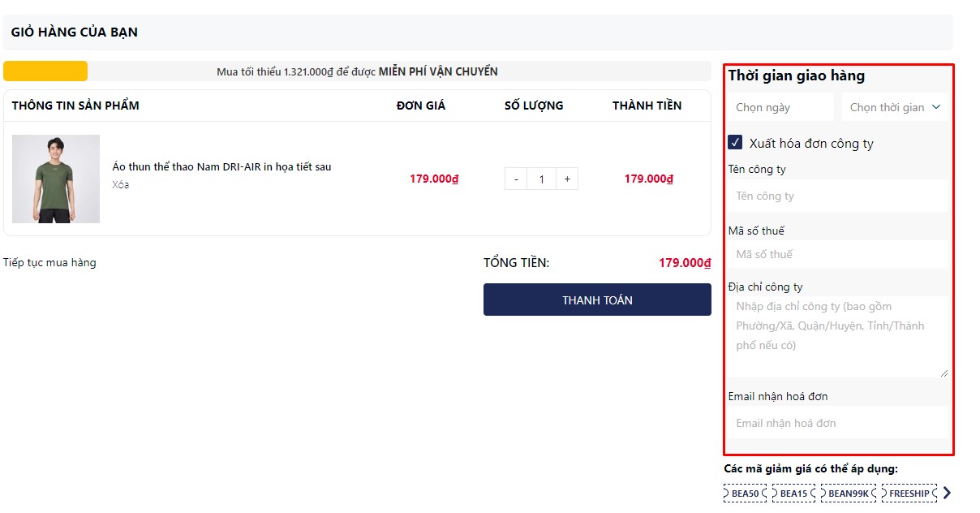980x513 pixels.
Task: Open the Chọn thời gian dropdown
Action: tap(895, 107)
